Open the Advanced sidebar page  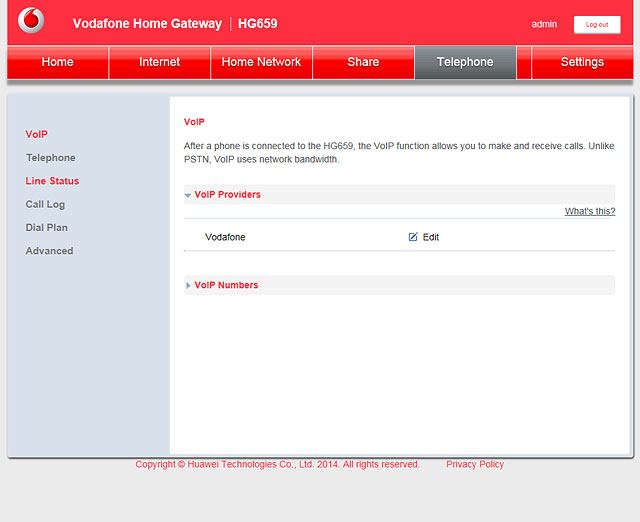pyautogui.click(x=49, y=251)
